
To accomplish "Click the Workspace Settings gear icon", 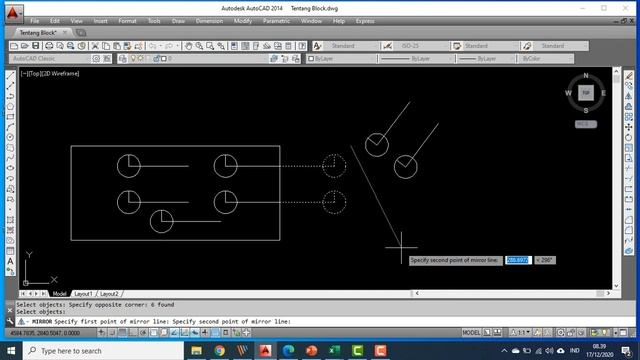I will (x=96, y=59).
